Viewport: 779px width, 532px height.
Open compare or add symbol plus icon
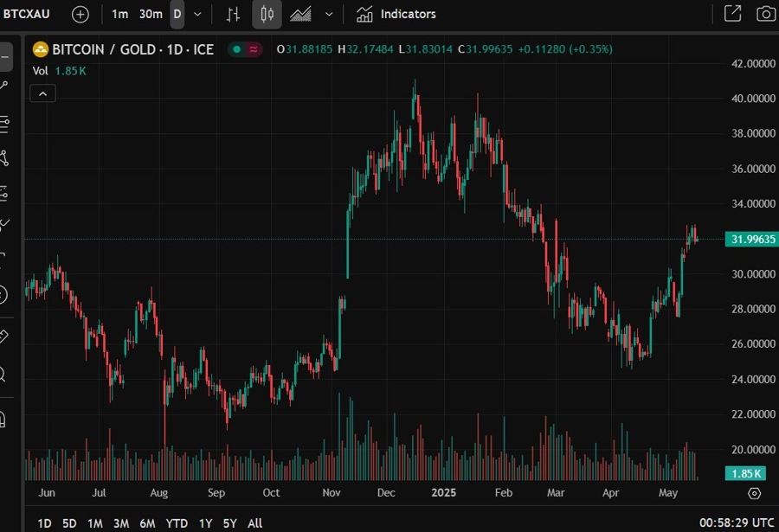click(80, 14)
